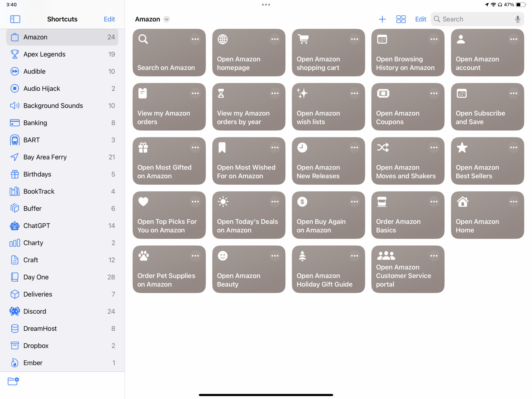Image resolution: width=532 pixels, height=399 pixels.
Task: Toggle the sidebar visibility icon
Action: (x=15, y=19)
